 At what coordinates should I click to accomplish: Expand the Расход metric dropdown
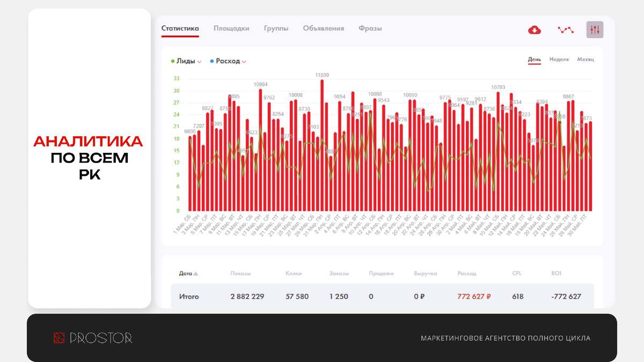pyautogui.click(x=244, y=62)
